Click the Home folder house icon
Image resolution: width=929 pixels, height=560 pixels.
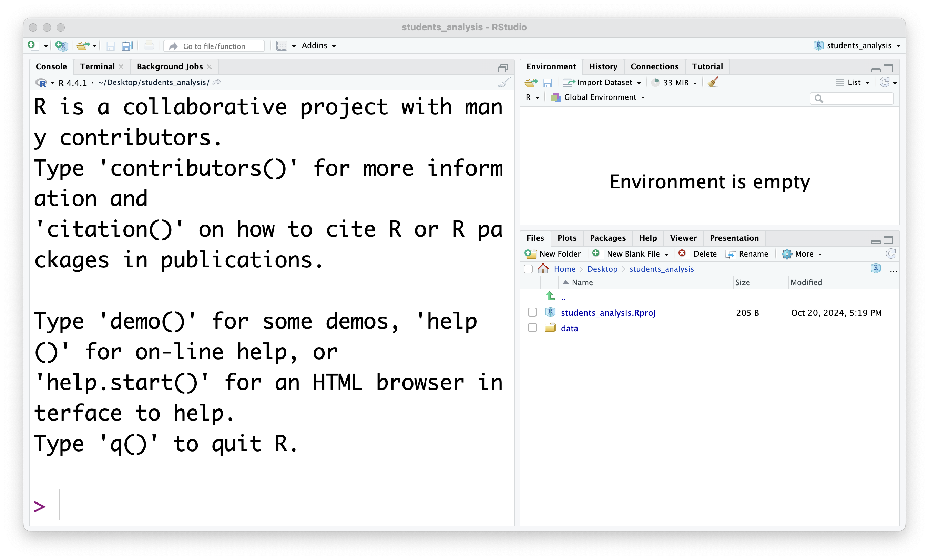pos(543,269)
